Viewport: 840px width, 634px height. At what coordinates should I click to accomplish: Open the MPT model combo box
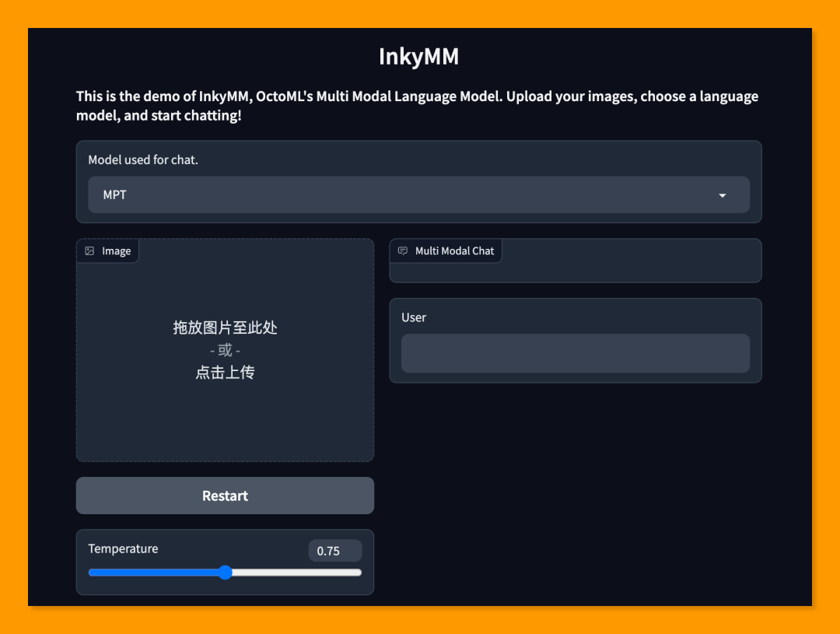419,194
